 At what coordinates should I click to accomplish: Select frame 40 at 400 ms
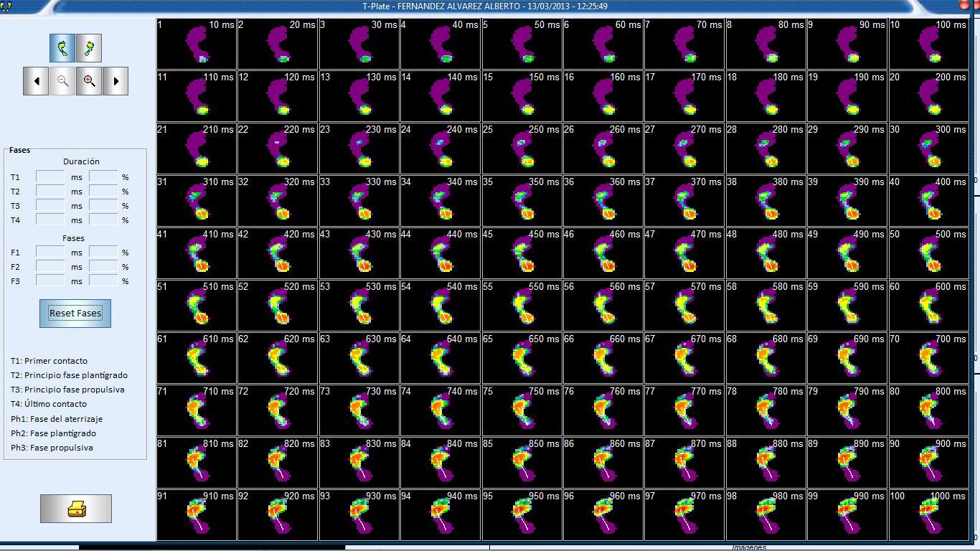929,201
